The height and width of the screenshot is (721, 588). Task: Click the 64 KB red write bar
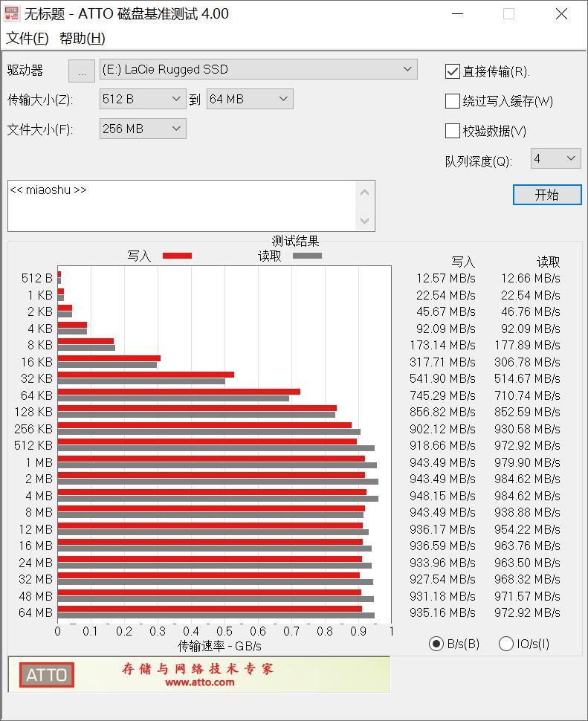pos(179,392)
